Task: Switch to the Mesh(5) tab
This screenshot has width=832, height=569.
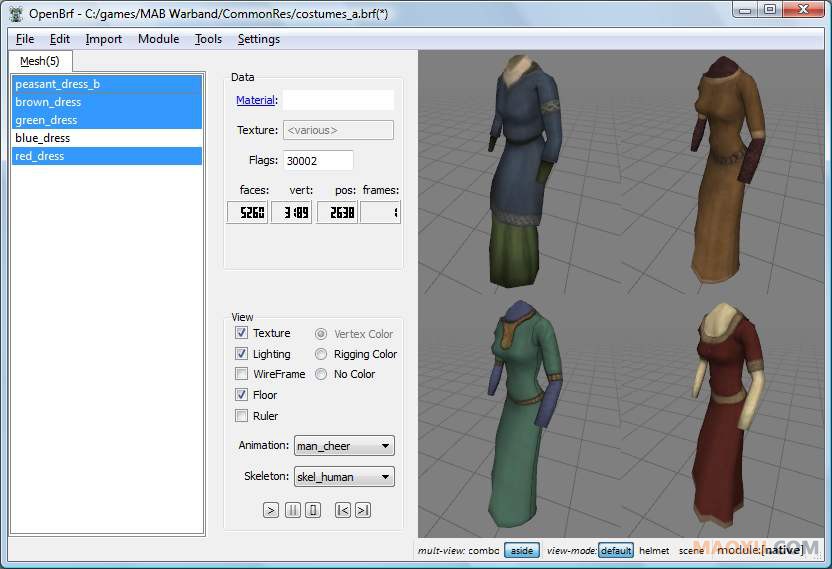Action: (40, 61)
